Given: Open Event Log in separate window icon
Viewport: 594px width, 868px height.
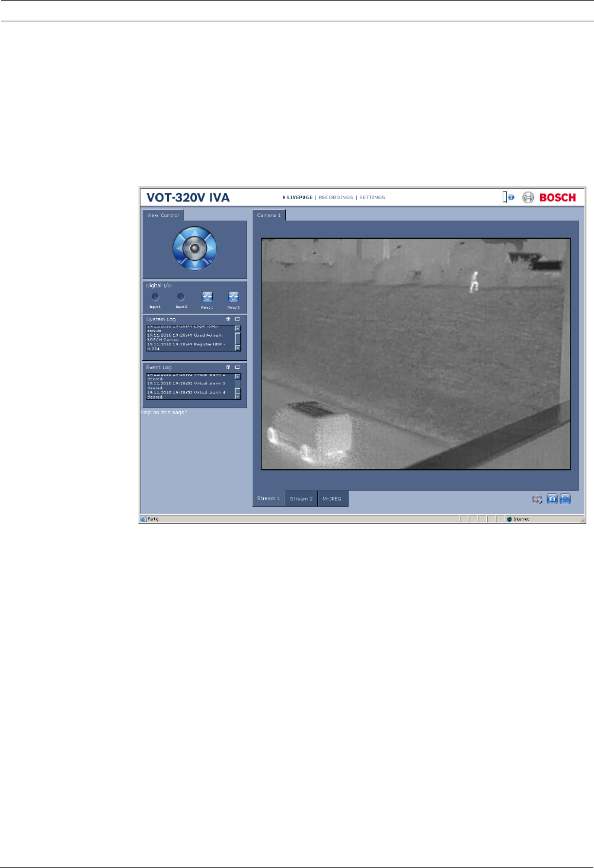Looking at the screenshot, I should pos(237,367).
